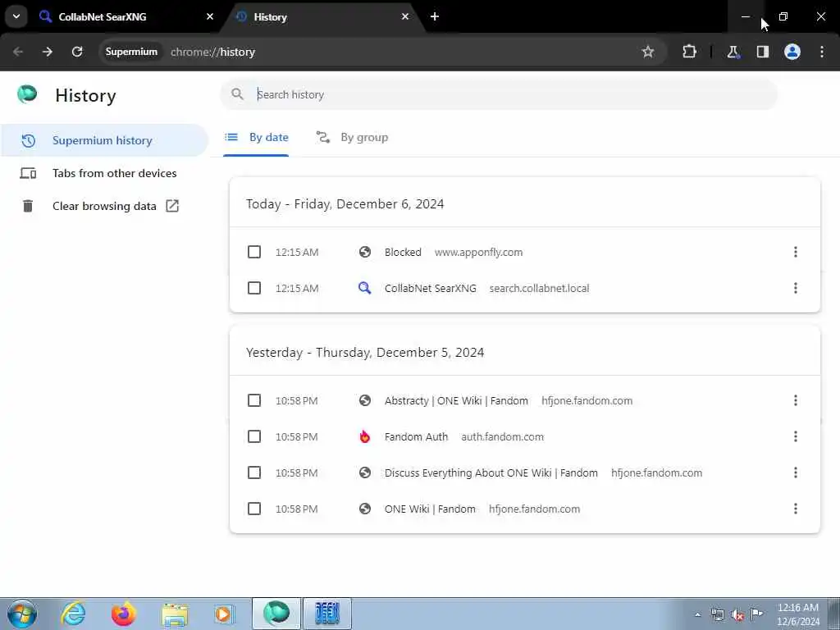Click the hfjone.fandom.com text beside Abstracty
This screenshot has height=630, width=840.
click(x=587, y=400)
